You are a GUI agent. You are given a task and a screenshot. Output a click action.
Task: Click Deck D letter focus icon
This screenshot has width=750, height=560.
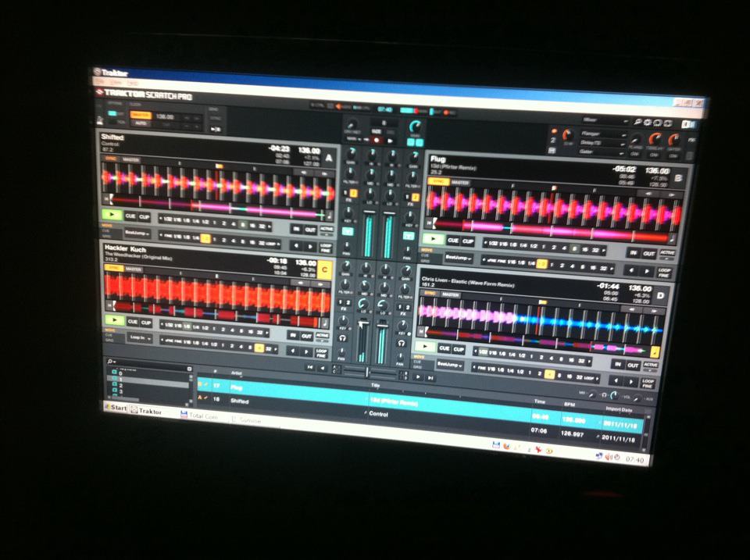click(x=661, y=295)
